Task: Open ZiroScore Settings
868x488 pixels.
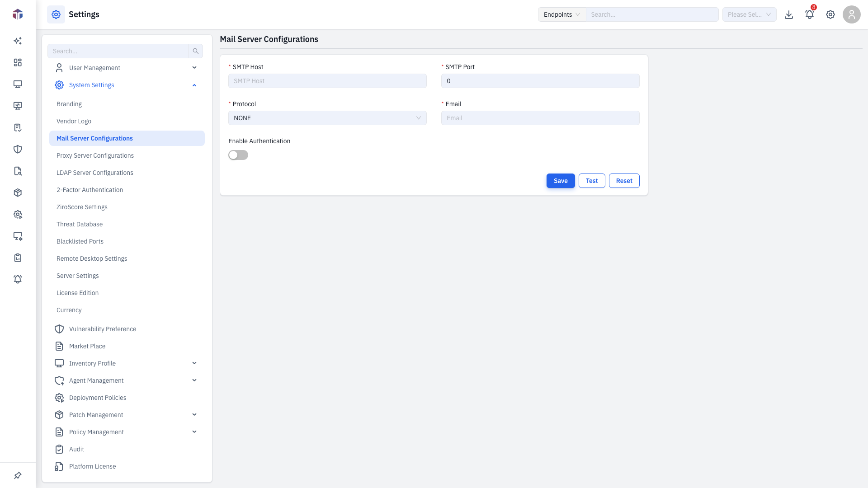Action: tap(127, 207)
